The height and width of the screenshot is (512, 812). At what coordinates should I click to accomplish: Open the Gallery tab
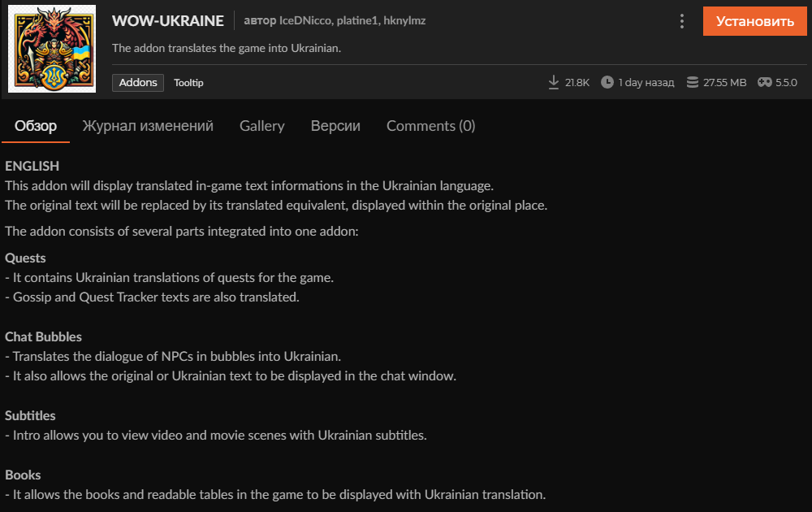(262, 126)
